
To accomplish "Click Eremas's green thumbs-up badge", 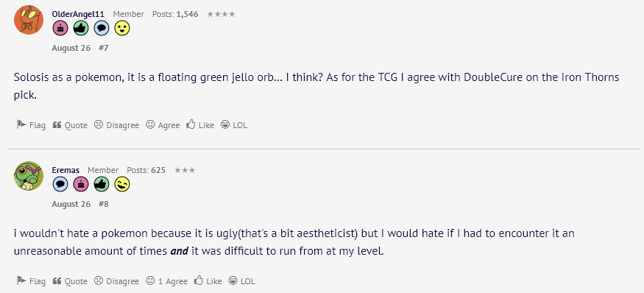I will click(x=102, y=185).
